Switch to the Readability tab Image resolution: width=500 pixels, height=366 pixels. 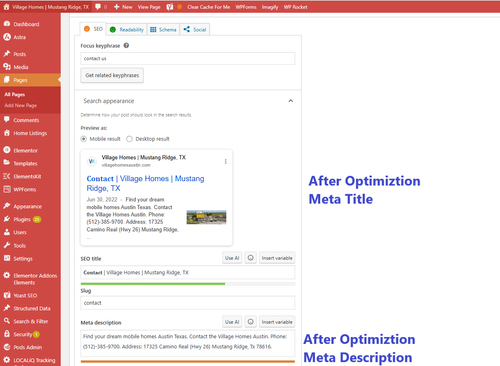pos(126,30)
